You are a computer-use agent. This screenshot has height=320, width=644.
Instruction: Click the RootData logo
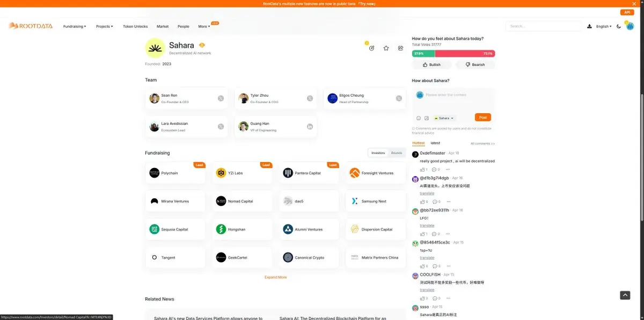tap(31, 26)
